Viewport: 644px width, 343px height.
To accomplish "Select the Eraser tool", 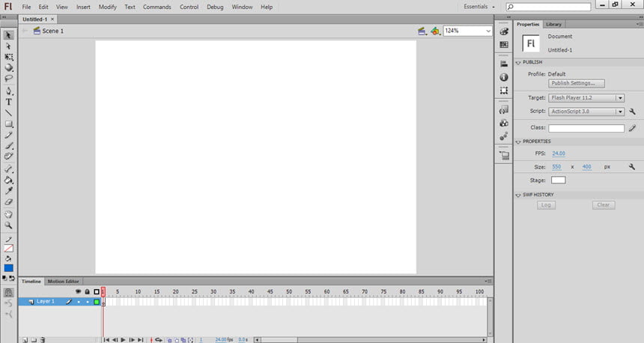I will (9, 201).
